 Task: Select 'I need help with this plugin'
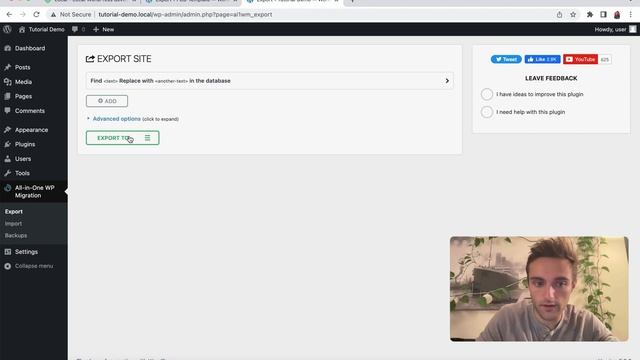487,112
